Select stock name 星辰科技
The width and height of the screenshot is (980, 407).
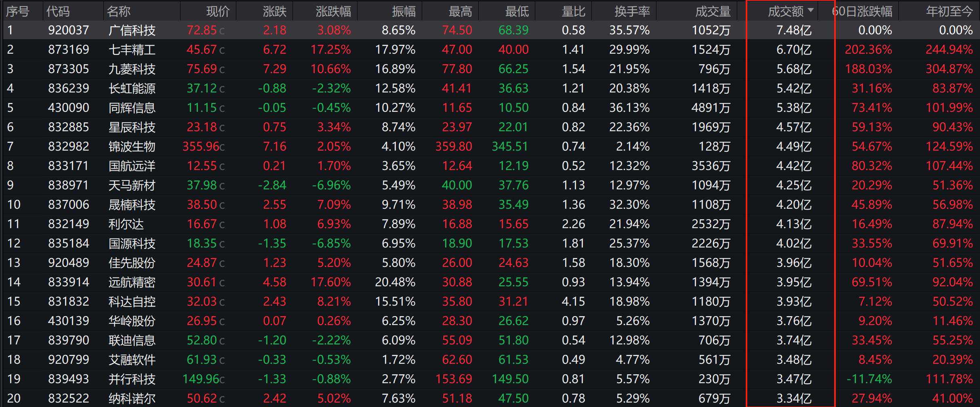point(132,127)
